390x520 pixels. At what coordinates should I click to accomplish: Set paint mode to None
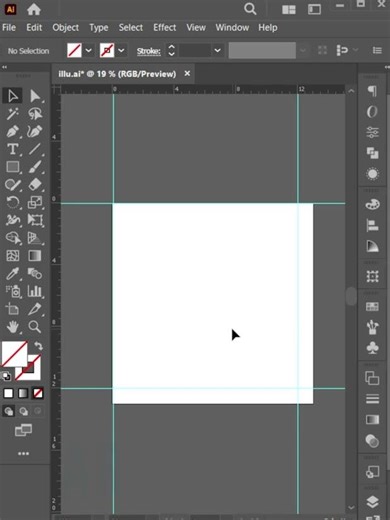(x=38, y=393)
